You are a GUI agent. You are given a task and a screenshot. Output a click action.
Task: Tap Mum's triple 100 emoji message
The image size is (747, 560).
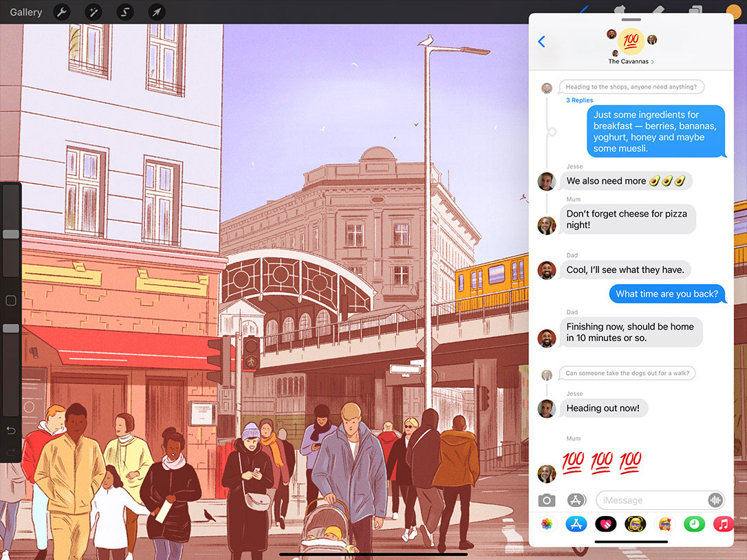click(x=602, y=462)
